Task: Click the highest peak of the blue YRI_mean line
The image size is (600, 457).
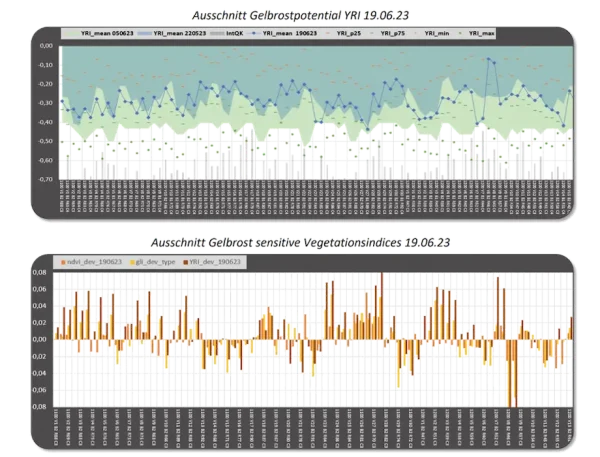Action: coord(489,59)
